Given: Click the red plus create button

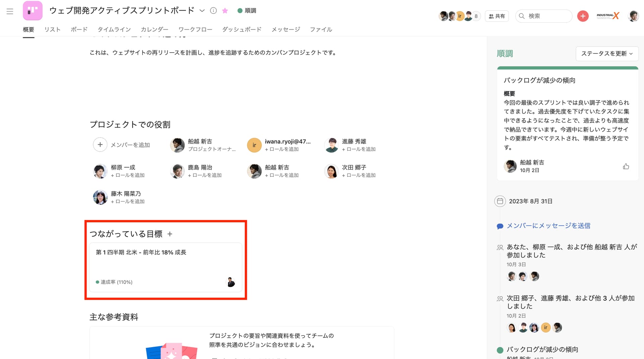Looking at the screenshot, I should pos(583,16).
